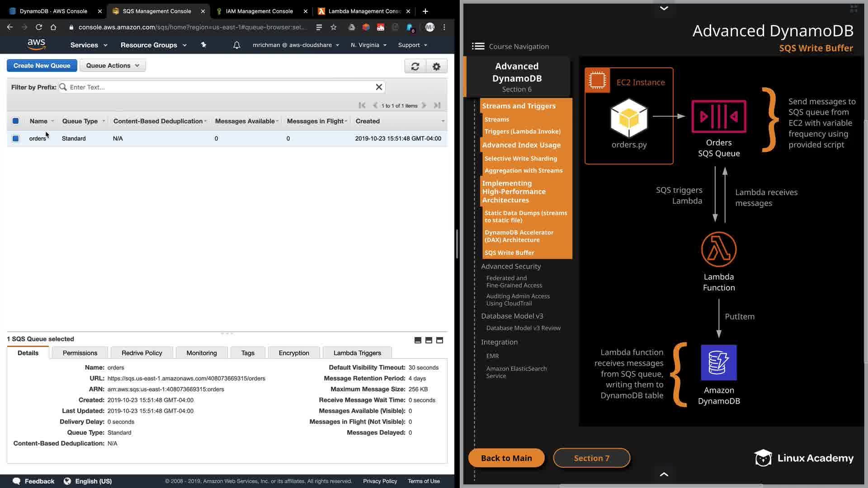The height and width of the screenshot is (488, 868).
Task: Click Create New Queue button
Action: (x=42, y=66)
